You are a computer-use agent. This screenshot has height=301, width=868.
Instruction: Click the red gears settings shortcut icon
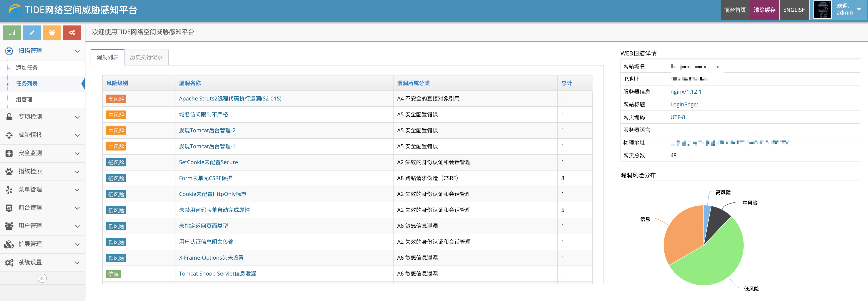(x=72, y=33)
